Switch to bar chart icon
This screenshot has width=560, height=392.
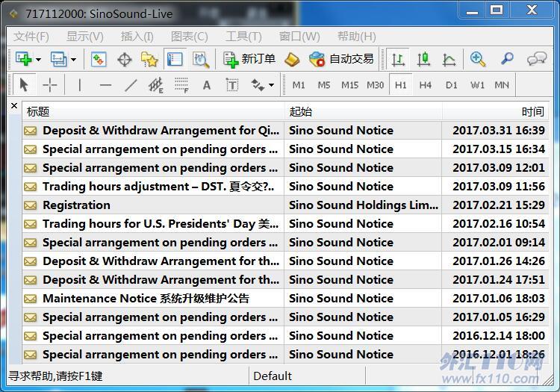click(x=398, y=59)
